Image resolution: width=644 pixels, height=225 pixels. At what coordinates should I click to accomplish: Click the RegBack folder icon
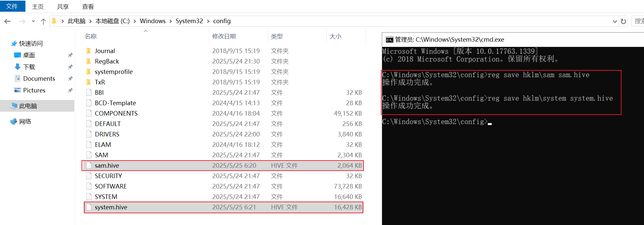tap(88, 61)
